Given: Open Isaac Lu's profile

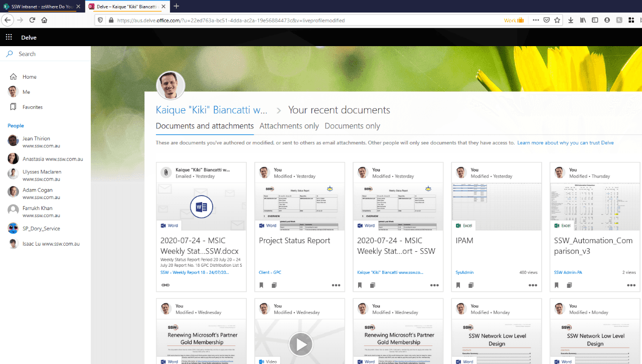Looking at the screenshot, I should click(44, 244).
